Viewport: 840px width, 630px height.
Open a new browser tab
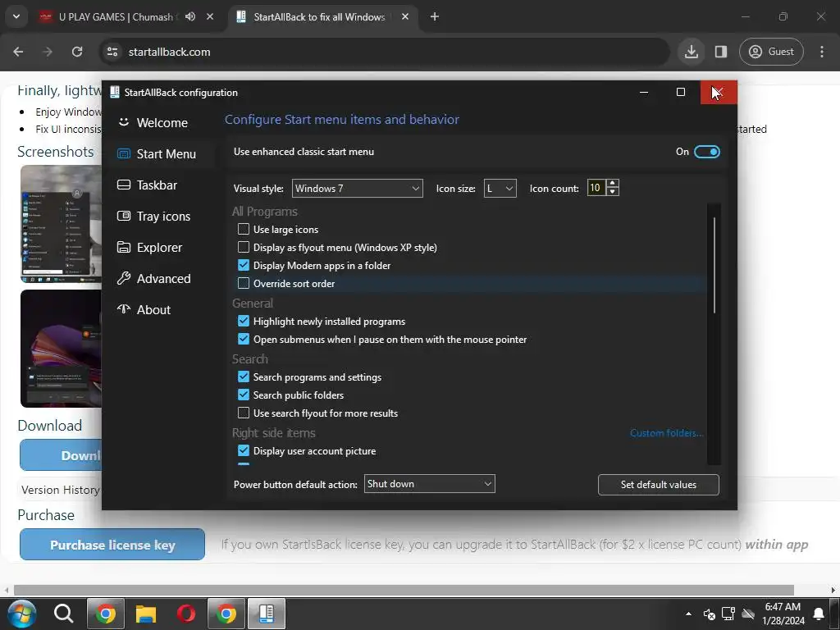tap(435, 16)
